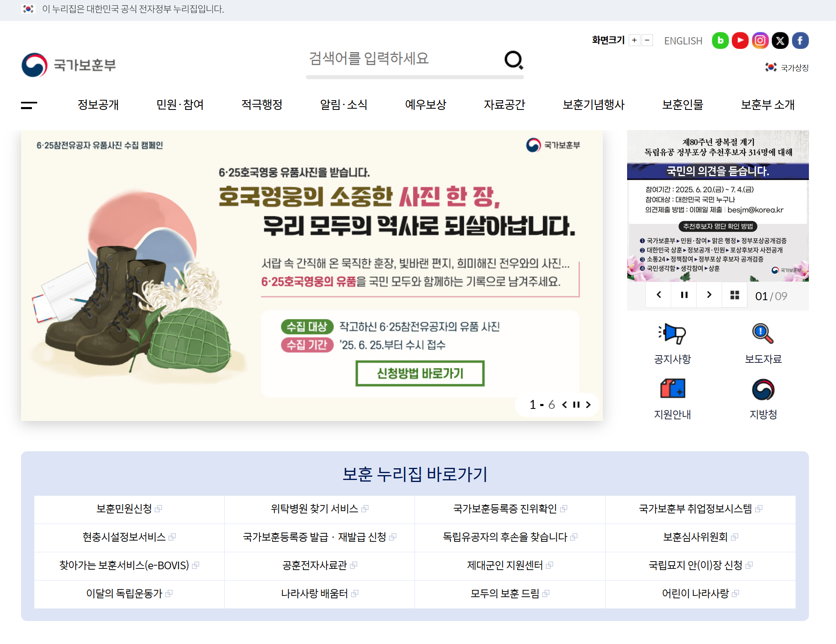
Task: Open the X (Twitter) social icon
Action: 780,40
